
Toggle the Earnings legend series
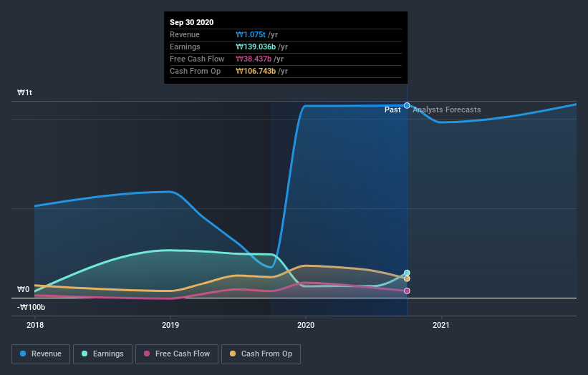[x=102, y=354]
